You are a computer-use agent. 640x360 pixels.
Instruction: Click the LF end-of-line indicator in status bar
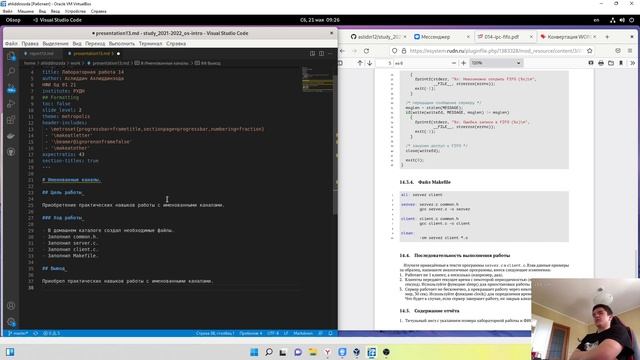(286, 333)
